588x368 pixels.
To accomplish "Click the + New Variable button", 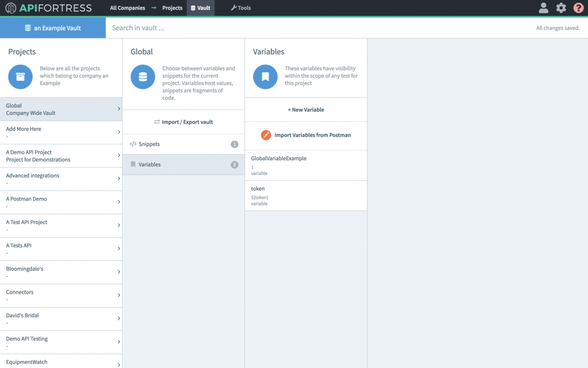I will 306,110.
